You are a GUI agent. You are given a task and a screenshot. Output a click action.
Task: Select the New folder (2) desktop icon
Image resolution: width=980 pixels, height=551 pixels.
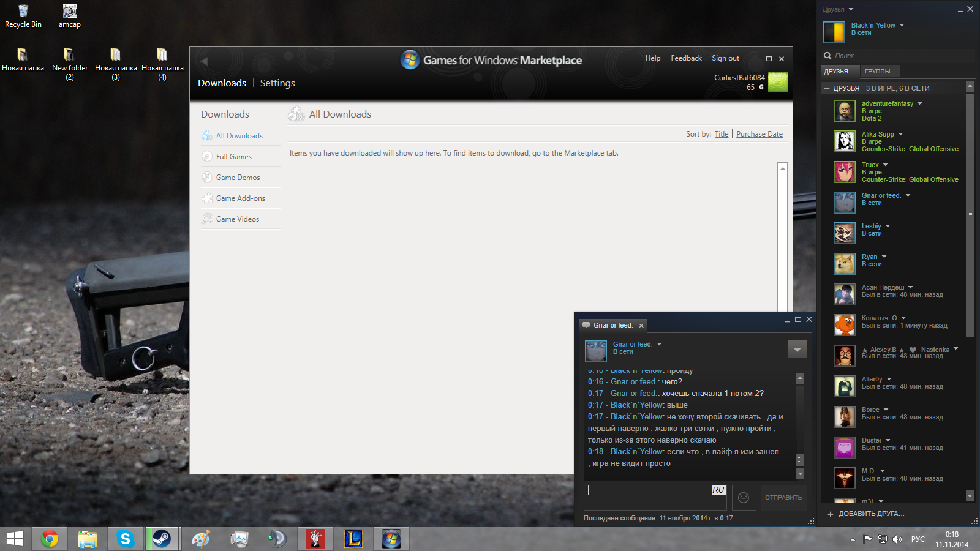(x=70, y=64)
